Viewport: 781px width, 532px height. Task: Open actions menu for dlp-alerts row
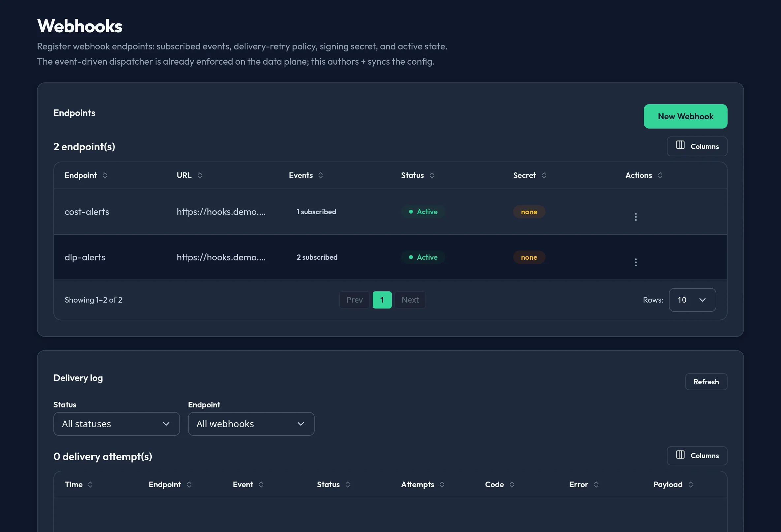coord(636,262)
